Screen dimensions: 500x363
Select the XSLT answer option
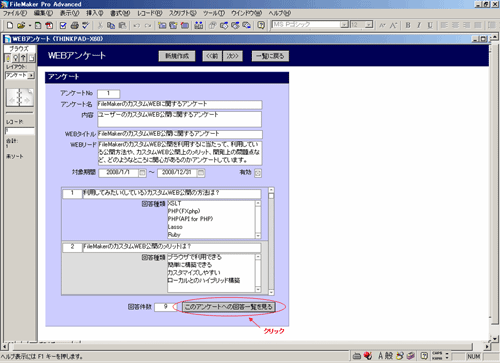click(x=174, y=203)
